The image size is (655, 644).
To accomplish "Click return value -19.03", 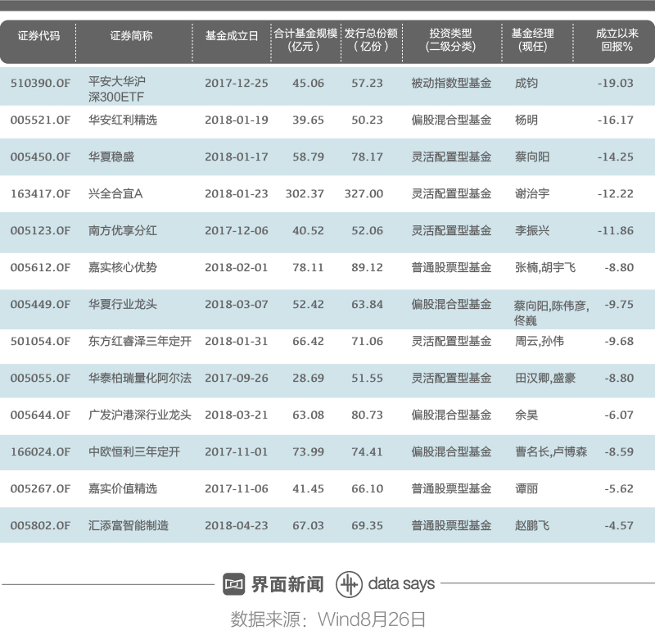I will point(616,84).
